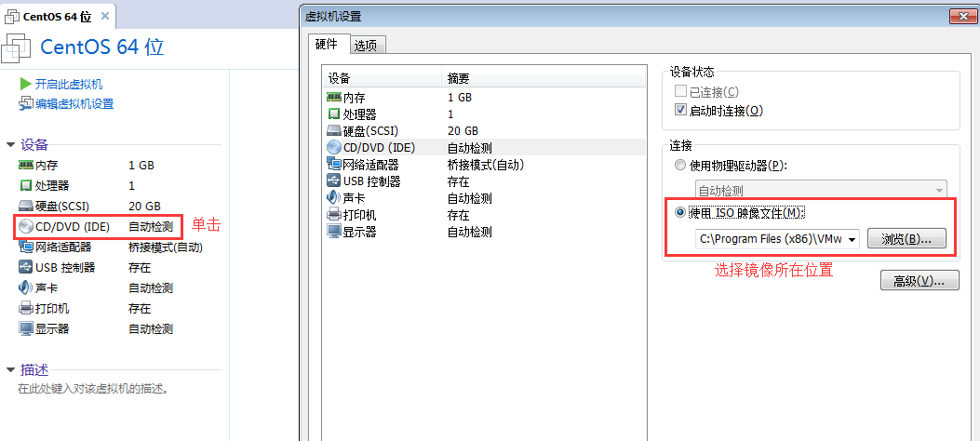Viewport: 980px width, 441px height.
Task: Select the 处理器 text in the dialog device list
Action: [359, 114]
